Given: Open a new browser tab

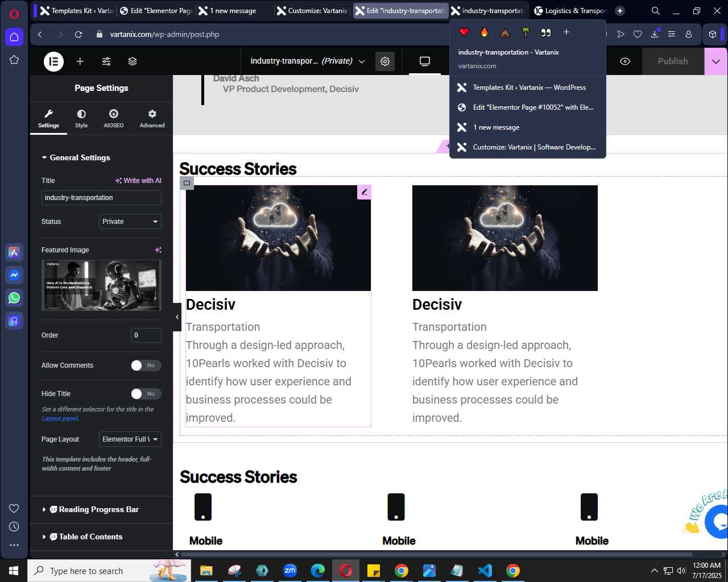Looking at the screenshot, I should click(620, 11).
